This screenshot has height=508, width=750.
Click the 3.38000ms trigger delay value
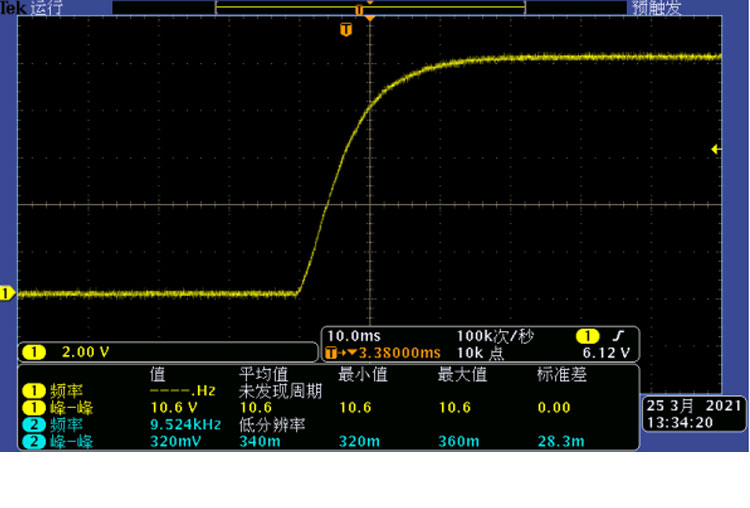(x=399, y=353)
